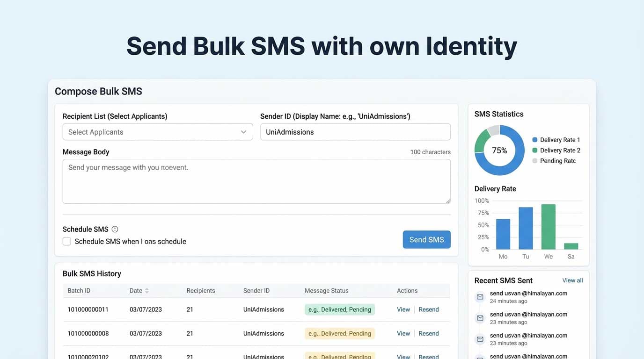
Task: View details of batch 101000000011
Action: pyautogui.click(x=403, y=309)
